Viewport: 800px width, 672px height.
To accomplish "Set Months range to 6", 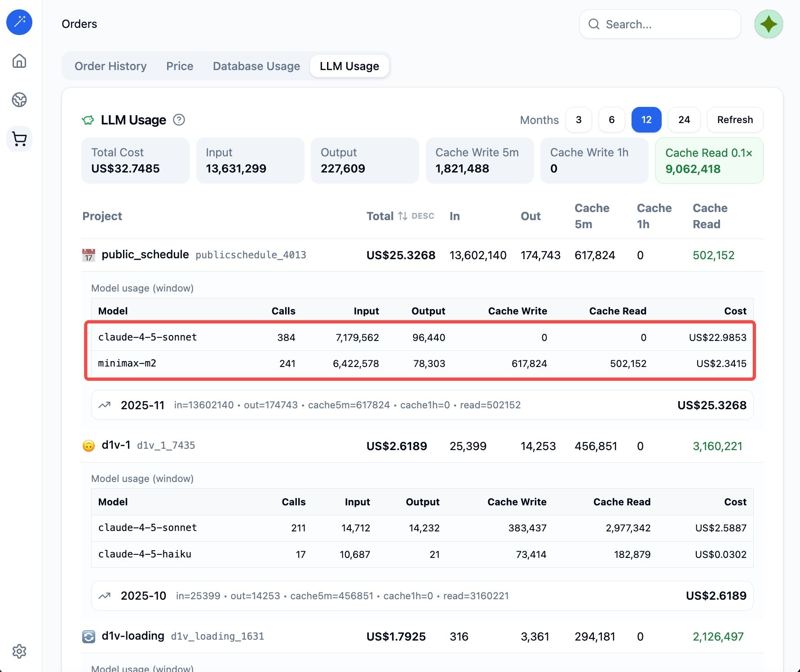I will (611, 120).
